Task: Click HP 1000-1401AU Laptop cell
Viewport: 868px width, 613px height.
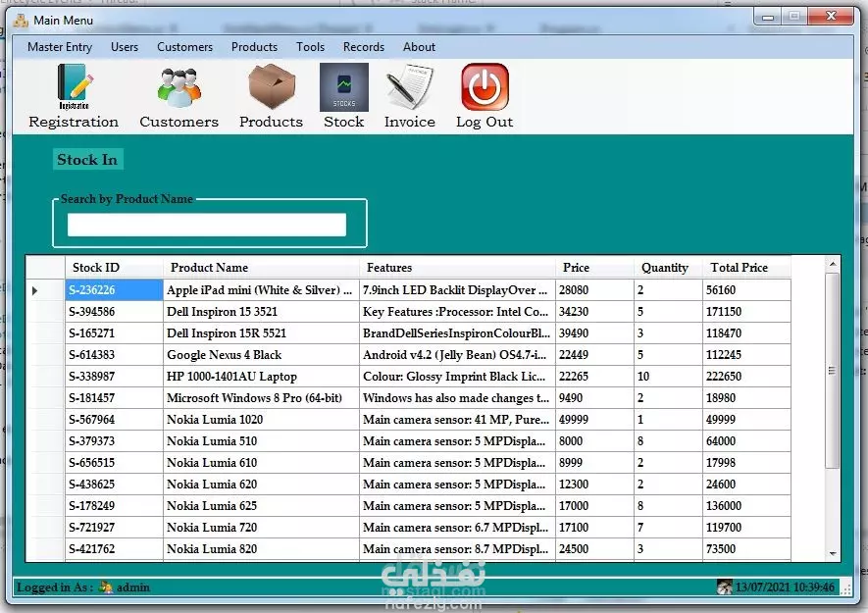Action: tap(261, 377)
